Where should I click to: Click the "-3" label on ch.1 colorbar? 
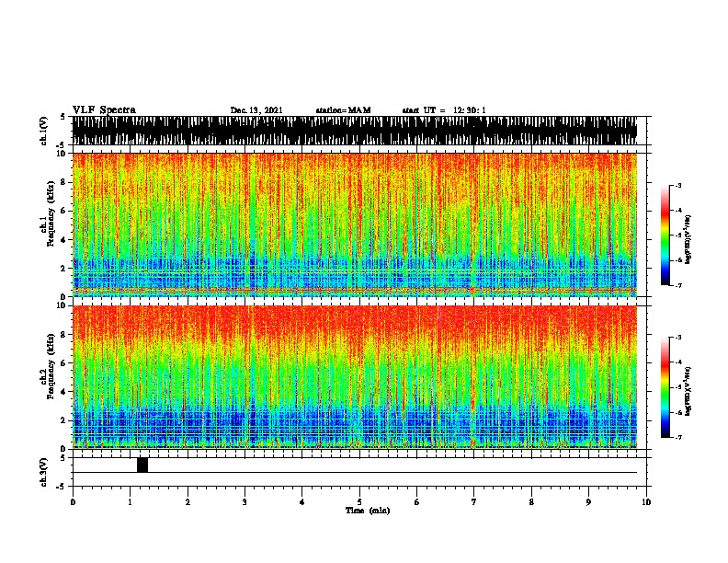click(x=677, y=185)
